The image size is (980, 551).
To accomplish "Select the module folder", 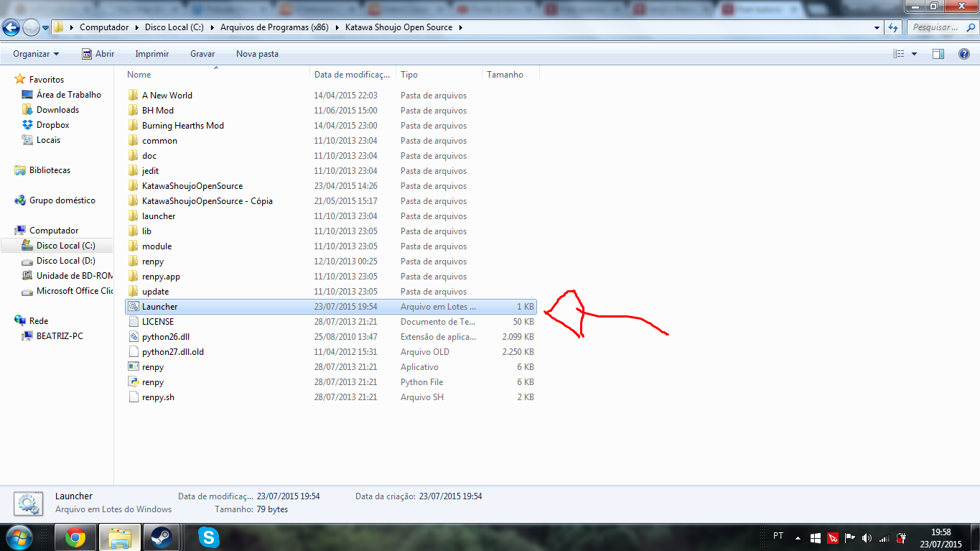I will pyautogui.click(x=157, y=246).
